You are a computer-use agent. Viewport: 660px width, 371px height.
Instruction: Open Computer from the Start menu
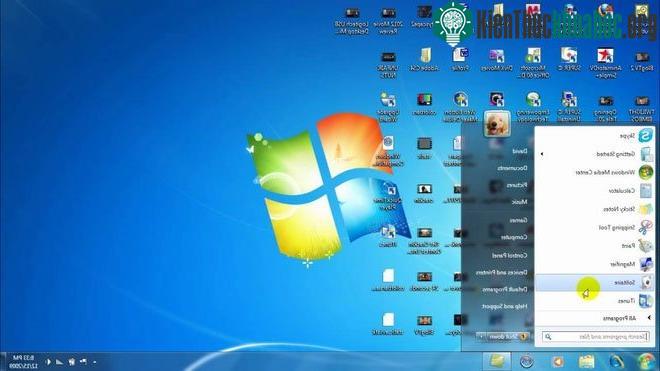pos(514,238)
